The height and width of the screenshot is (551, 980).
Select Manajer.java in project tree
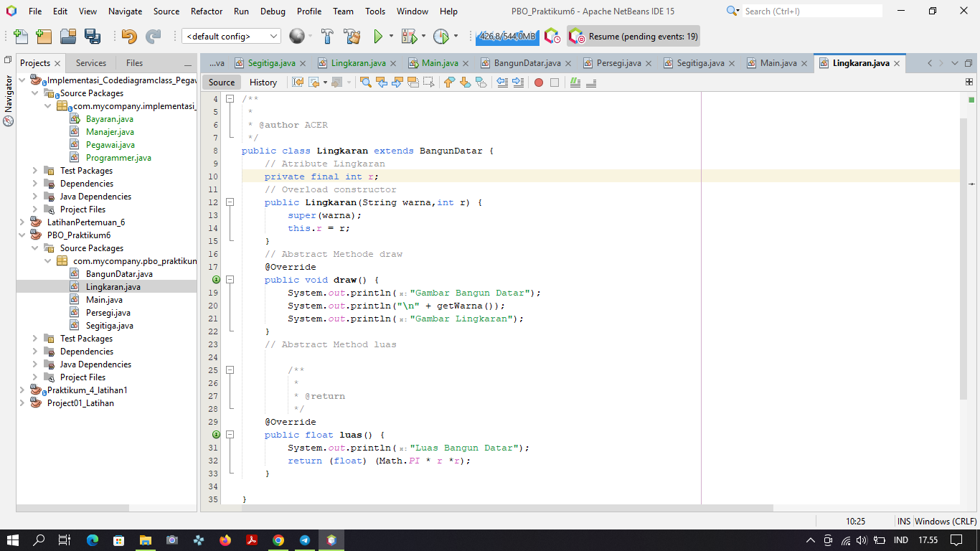pos(110,132)
